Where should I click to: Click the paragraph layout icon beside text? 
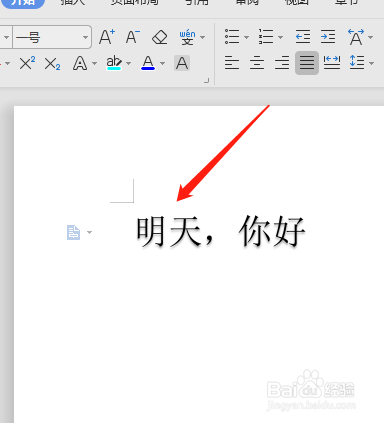click(x=73, y=232)
